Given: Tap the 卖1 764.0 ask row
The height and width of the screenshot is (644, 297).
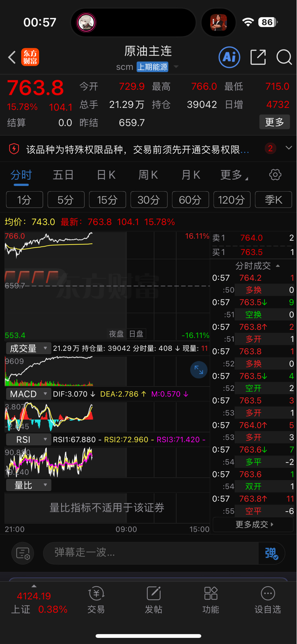Looking at the screenshot, I should tap(253, 238).
